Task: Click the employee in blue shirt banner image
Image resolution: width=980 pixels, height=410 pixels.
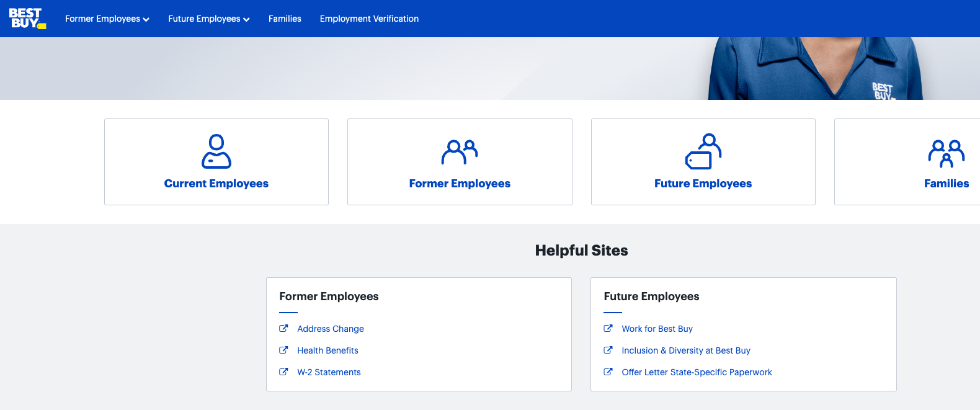Action: pos(816,68)
